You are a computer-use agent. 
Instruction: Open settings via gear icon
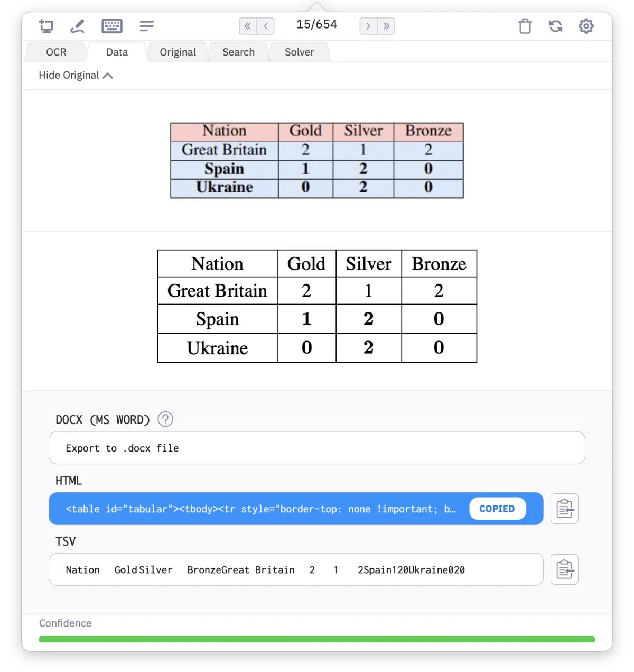pos(586,26)
